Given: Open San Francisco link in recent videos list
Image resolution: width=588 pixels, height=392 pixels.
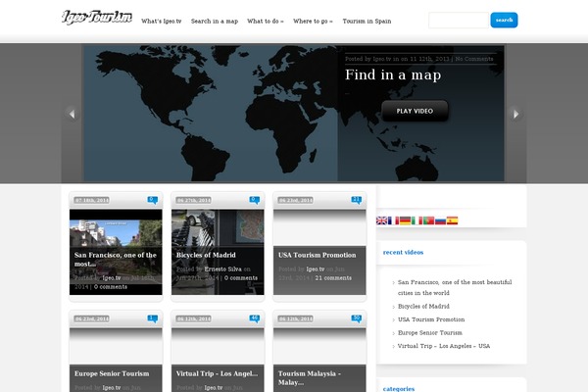Looking at the screenshot, I should coord(455,287).
